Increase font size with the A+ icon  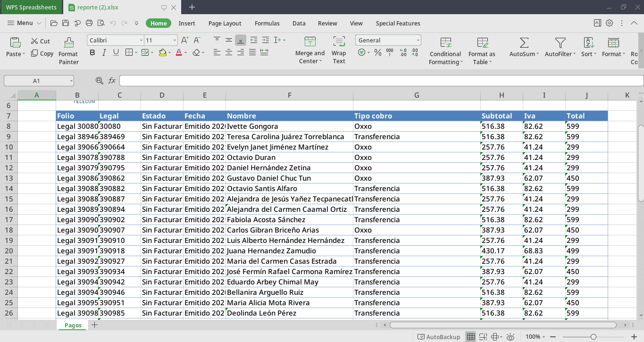[185, 40]
